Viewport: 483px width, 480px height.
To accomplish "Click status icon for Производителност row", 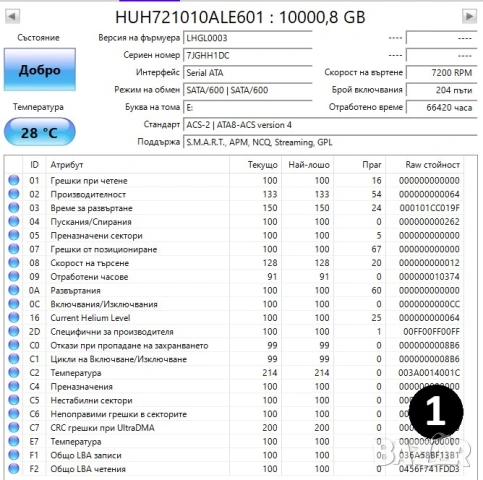I will click(14, 194).
